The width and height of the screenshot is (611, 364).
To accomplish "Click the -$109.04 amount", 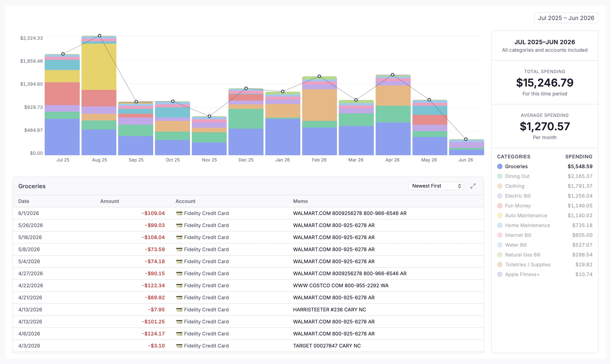I will (x=153, y=213).
